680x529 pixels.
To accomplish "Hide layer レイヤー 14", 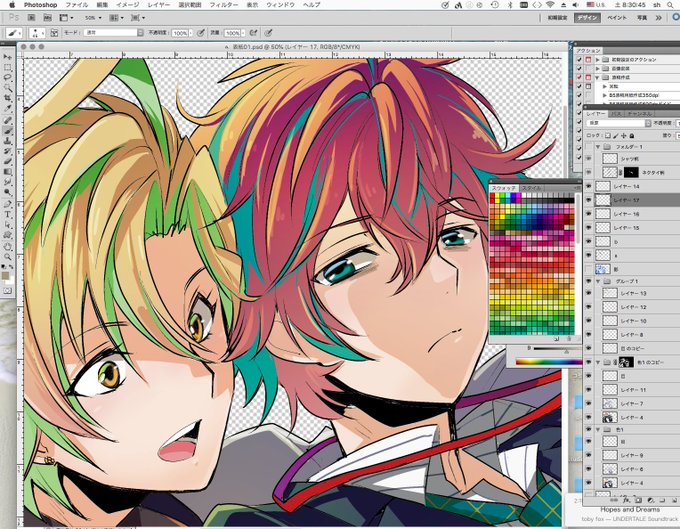I will 588,186.
